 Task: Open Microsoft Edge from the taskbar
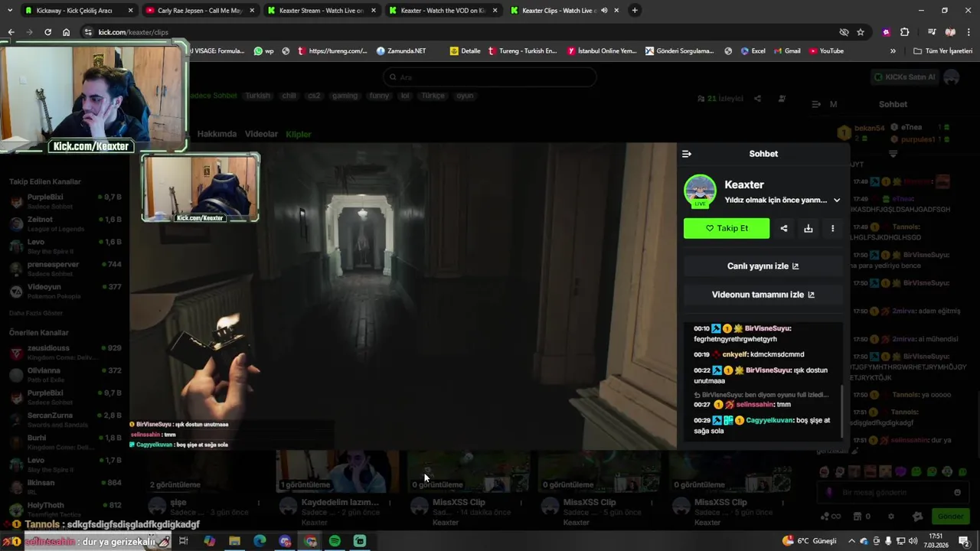point(260,541)
